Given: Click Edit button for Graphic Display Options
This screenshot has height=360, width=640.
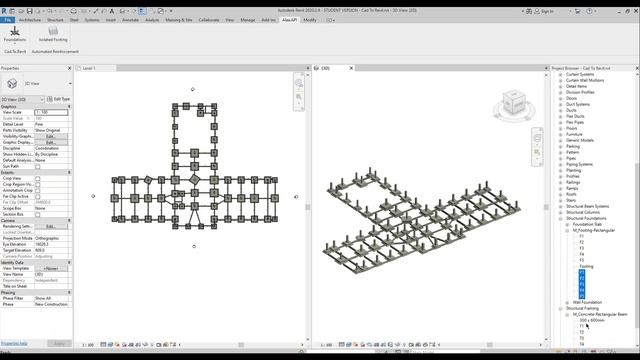Looking at the screenshot, I should click(51, 142).
